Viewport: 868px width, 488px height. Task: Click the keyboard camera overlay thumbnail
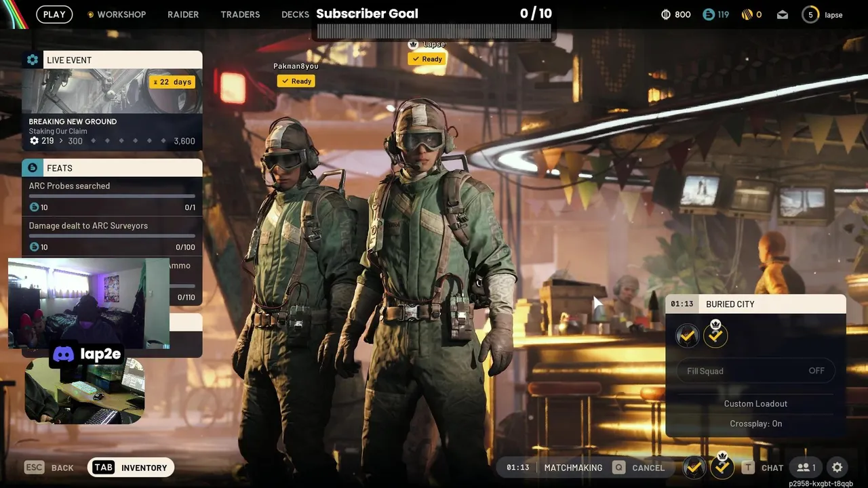[85, 391]
